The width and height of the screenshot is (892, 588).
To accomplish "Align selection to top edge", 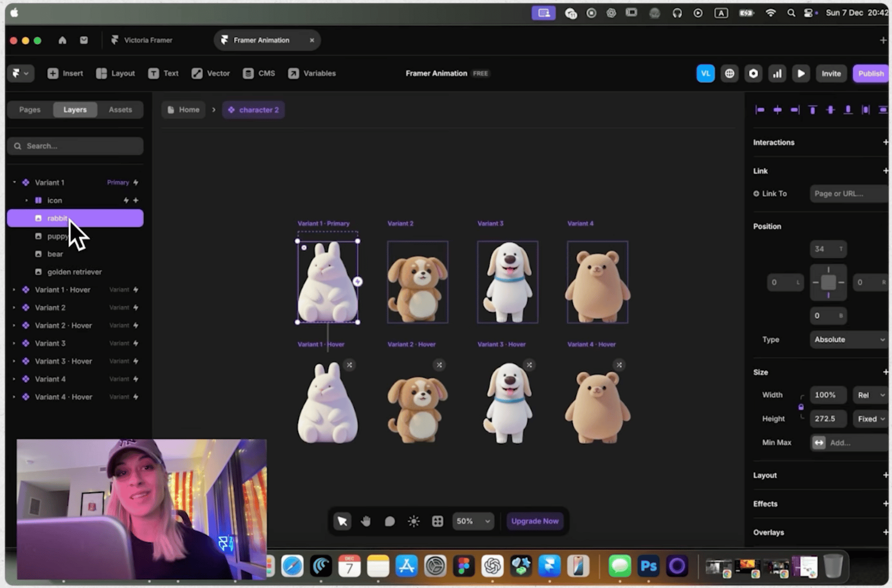I will tap(813, 110).
